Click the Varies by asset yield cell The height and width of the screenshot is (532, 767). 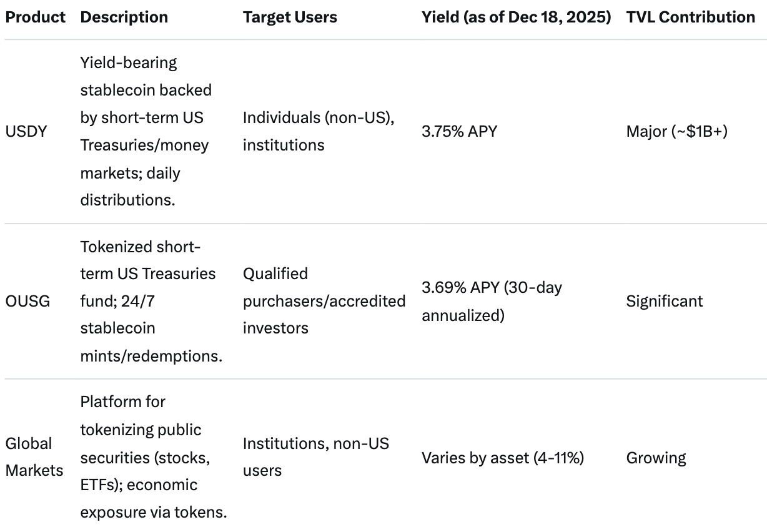tap(502, 458)
